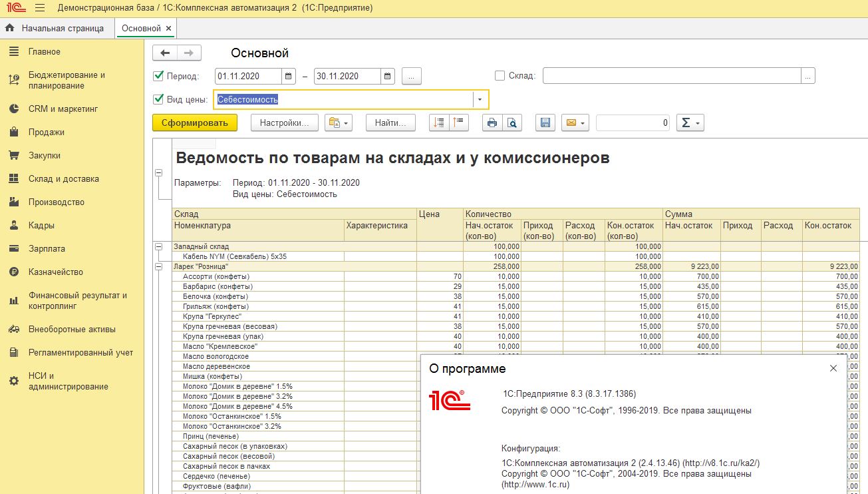
Task: Open the Закупки section cart icon
Action: coord(13,155)
